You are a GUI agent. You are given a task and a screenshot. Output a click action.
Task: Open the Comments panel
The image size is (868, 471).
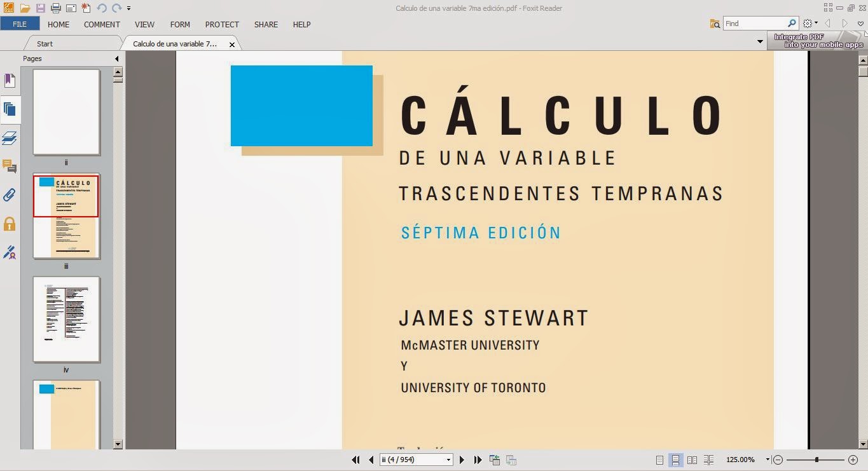(x=10, y=167)
